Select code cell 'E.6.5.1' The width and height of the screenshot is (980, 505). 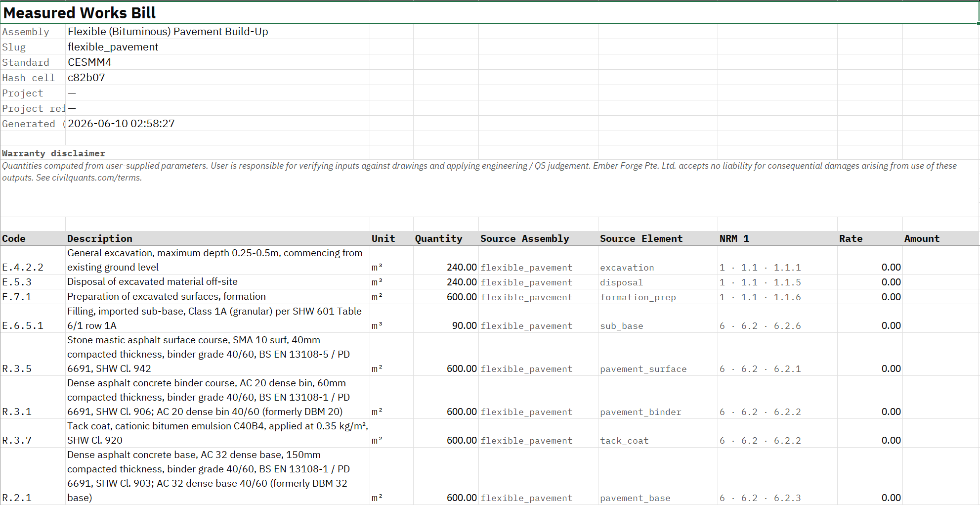click(x=33, y=319)
